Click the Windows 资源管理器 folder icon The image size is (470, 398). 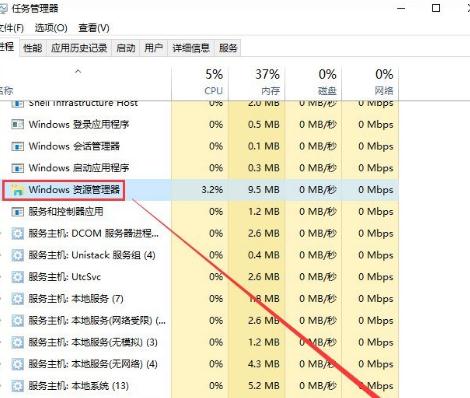tap(17, 190)
